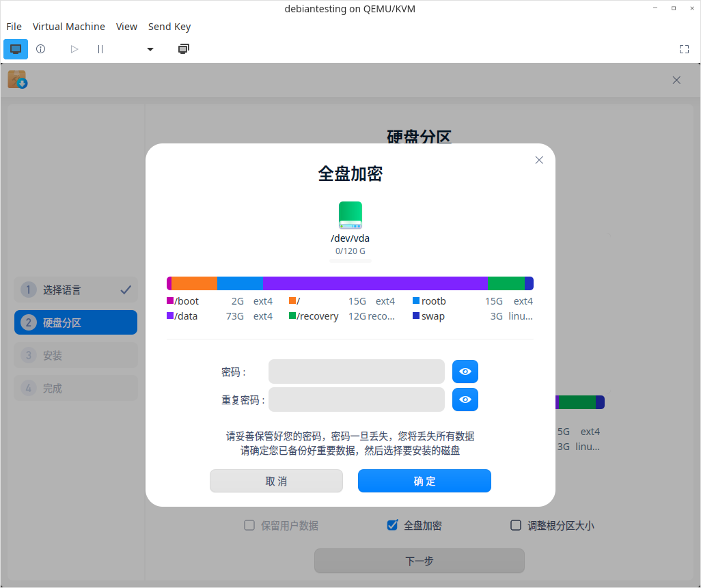Open the View menu
701x588 pixels.
(126, 27)
